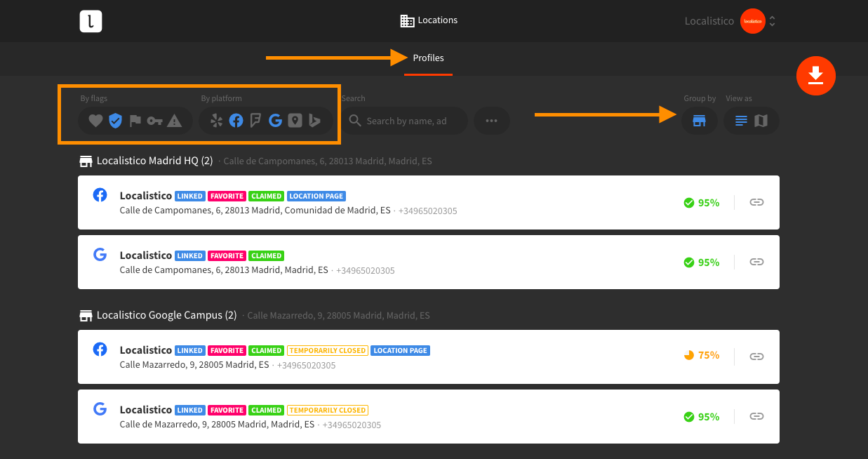Screen dimensions: 868x459
Task: Open link icon for Madrid HQ Google profile
Action: click(756, 262)
